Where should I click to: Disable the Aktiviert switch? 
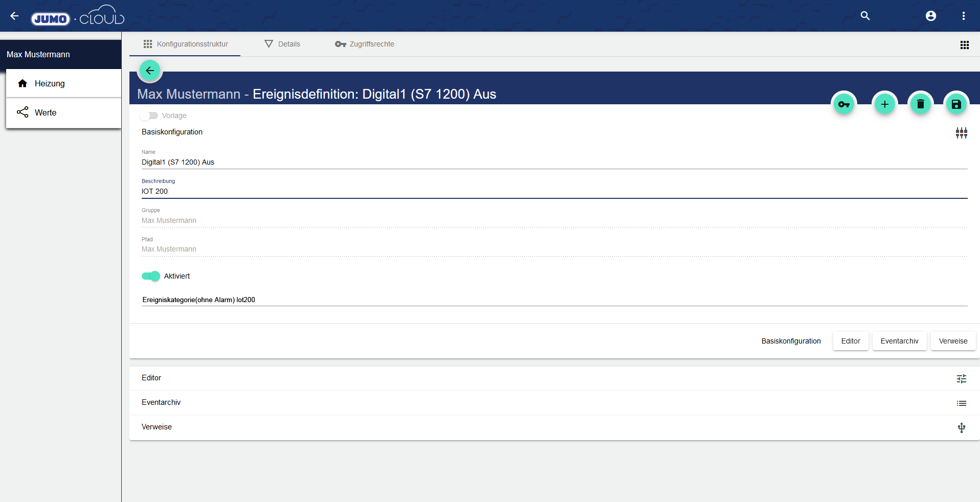[151, 276]
